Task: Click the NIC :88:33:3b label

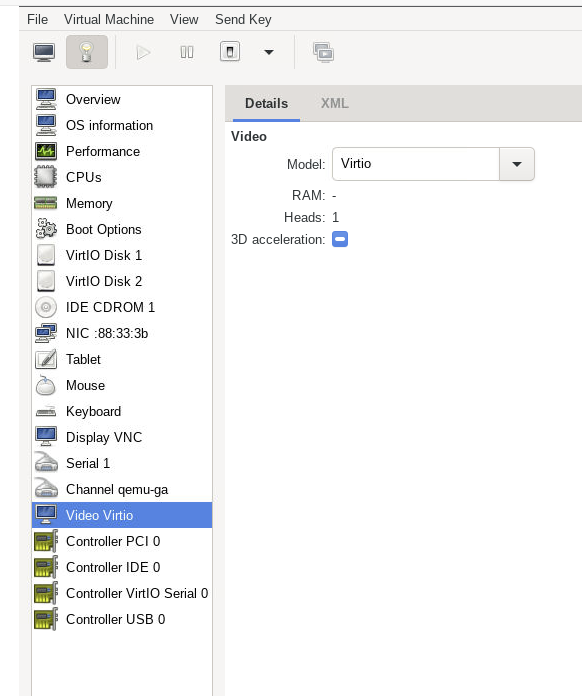Action: click(x=107, y=333)
